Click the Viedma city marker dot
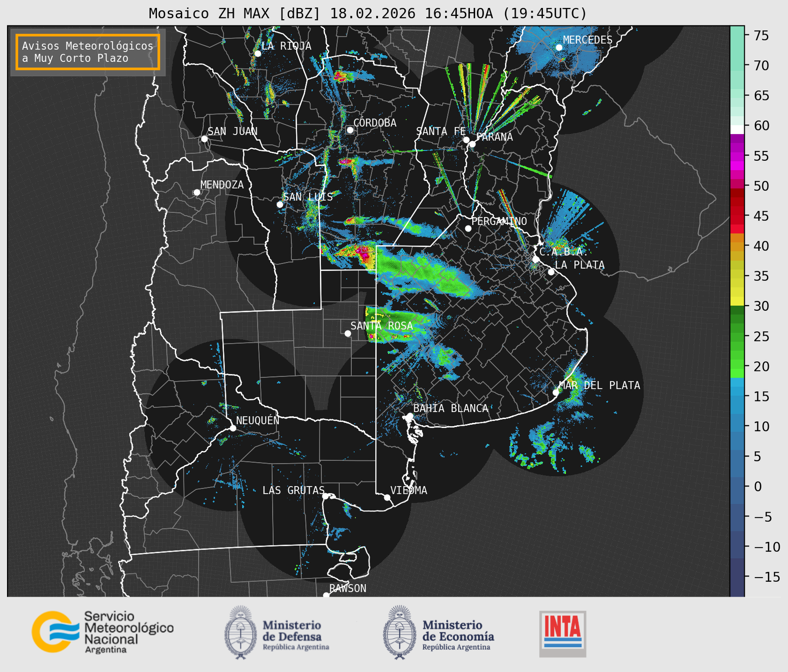The height and width of the screenshot is (672, 788). [387, 497]
